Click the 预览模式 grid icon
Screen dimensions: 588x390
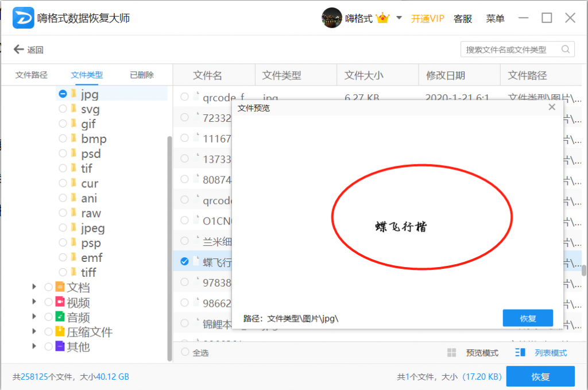coord(451,353)
